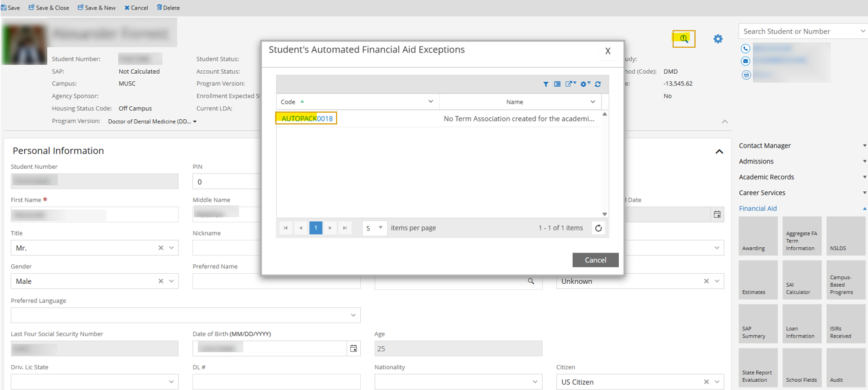This screenshot has width=868, height=390.
Task: Open the Code column header menu
Action: point(430,102)
